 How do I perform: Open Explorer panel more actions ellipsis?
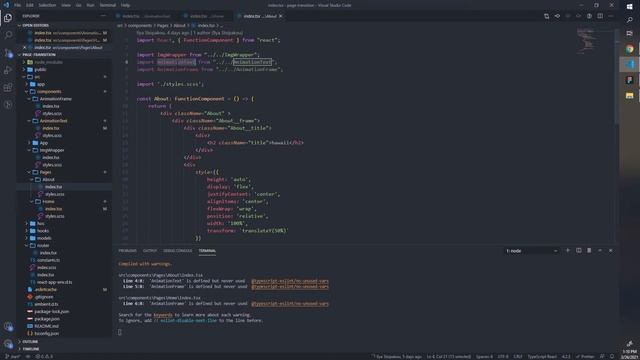pos(103,16)
